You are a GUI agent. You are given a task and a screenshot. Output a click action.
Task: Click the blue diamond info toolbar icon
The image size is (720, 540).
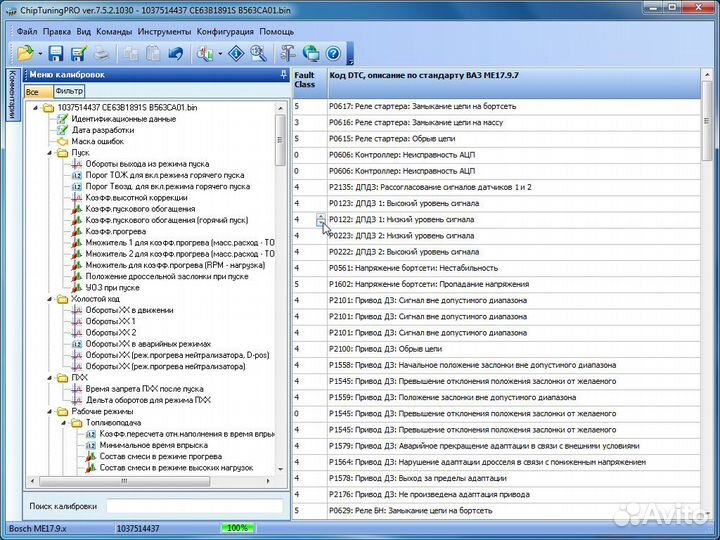tap(236, 53)
